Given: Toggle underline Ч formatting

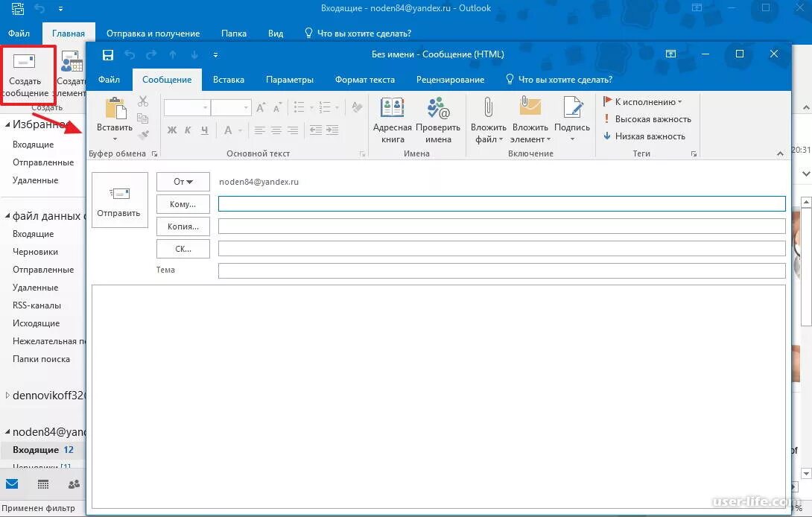Looking at the screenshot, I should (x=205, y=130).
